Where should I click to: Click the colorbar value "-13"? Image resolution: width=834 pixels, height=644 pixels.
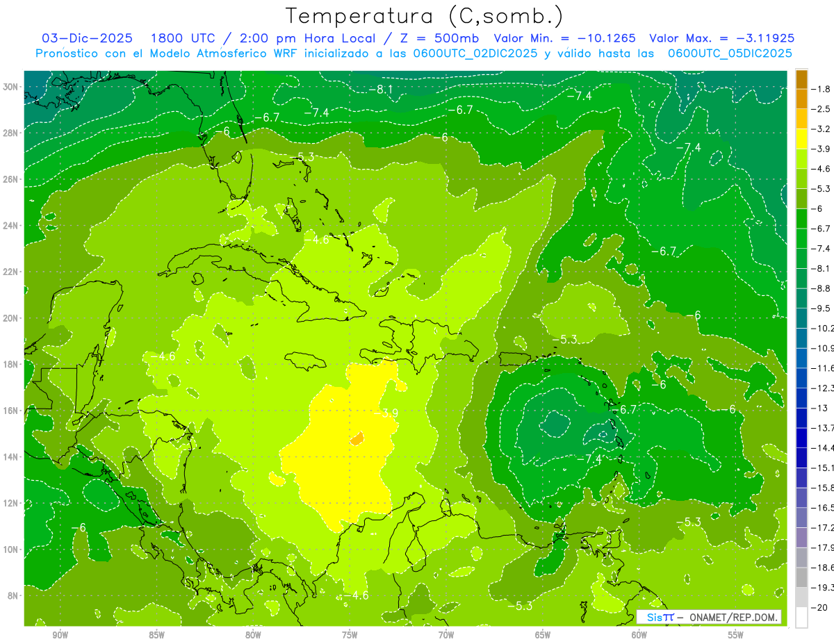tap(819, 408)
